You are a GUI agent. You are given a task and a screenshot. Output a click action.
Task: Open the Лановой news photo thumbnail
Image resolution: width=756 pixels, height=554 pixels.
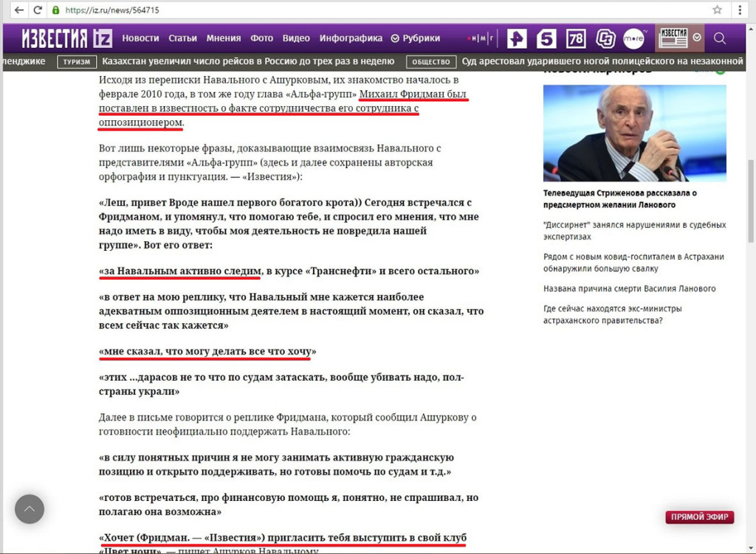[634, 133]
